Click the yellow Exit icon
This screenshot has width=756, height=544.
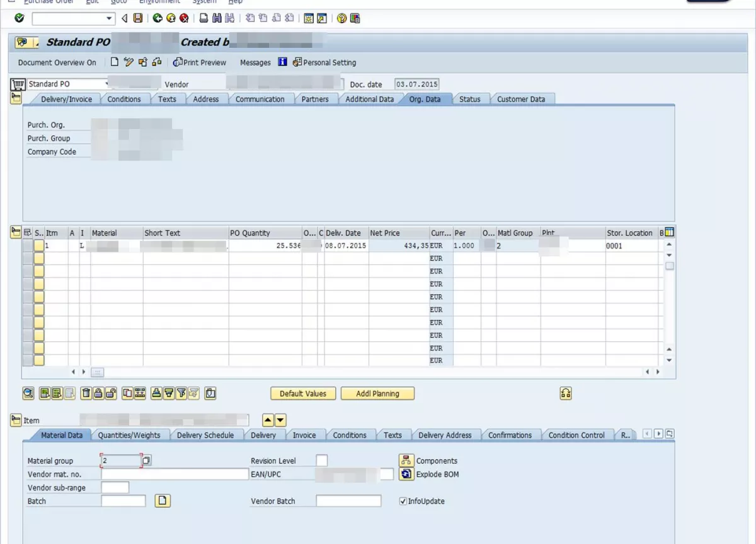coord(171,18)
